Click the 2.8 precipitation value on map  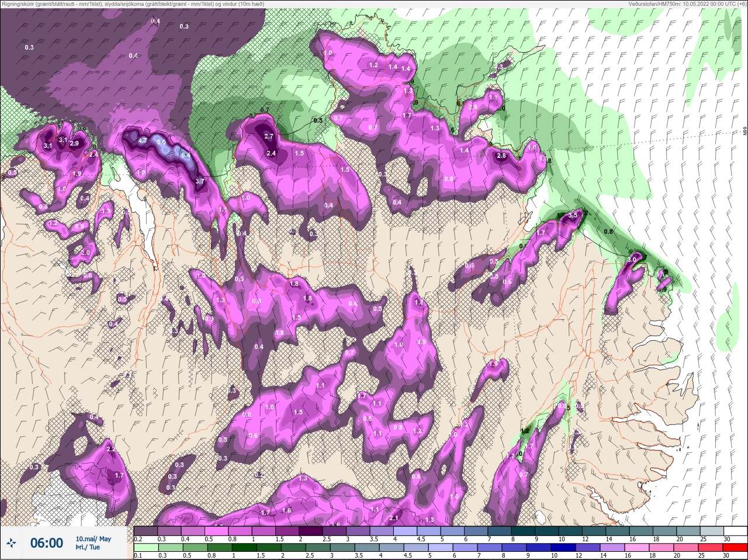[501, 155]
